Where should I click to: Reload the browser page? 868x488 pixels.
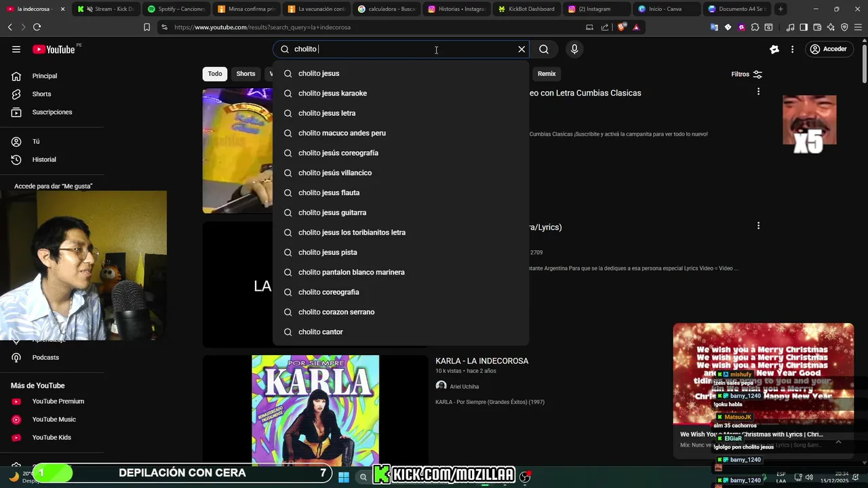(x=37, y=27)
